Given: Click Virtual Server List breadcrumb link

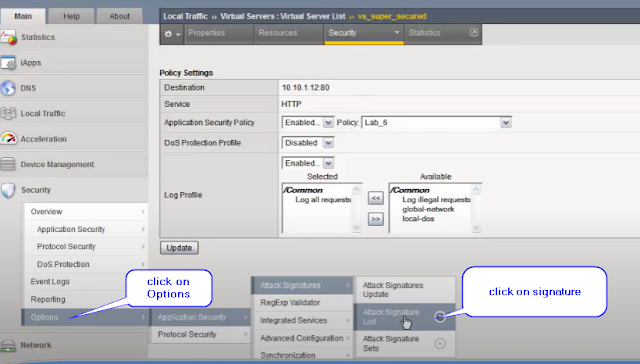Looking at the screenshot, I should coord(313,16).
